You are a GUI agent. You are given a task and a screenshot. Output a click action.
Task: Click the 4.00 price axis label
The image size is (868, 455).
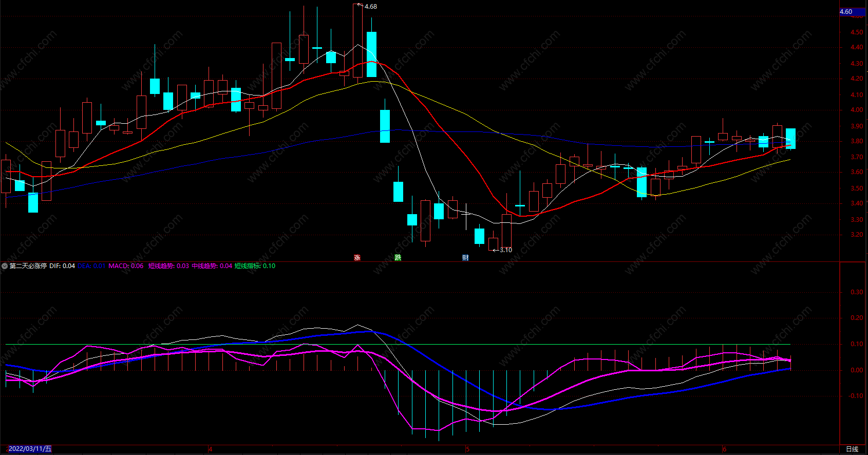(856, 110)
